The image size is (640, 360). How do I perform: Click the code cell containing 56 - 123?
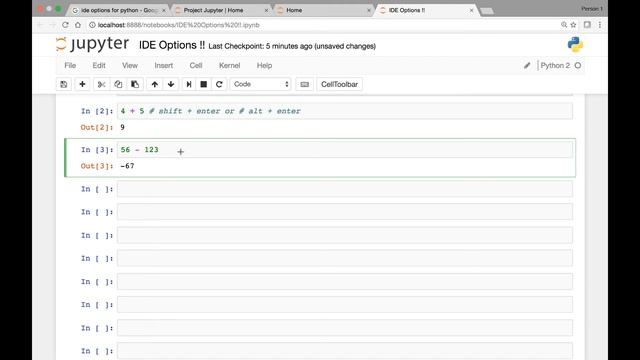click(345, 150)
